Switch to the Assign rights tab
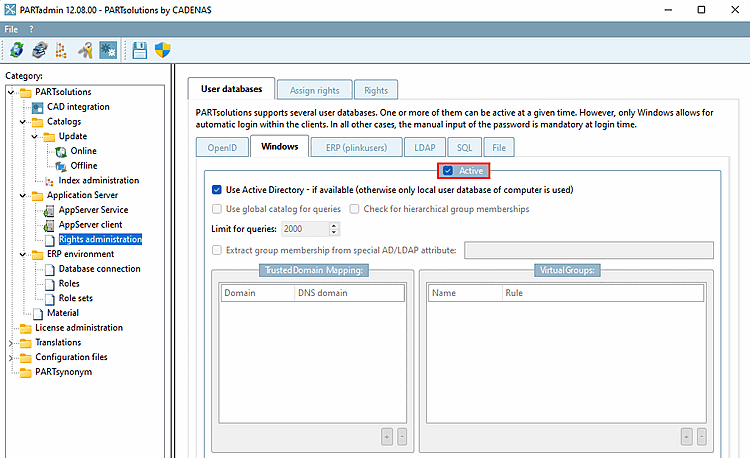Image resolution: width=750 pixels, height=458 pixels. pyautogui.click(x=315, y=90)
